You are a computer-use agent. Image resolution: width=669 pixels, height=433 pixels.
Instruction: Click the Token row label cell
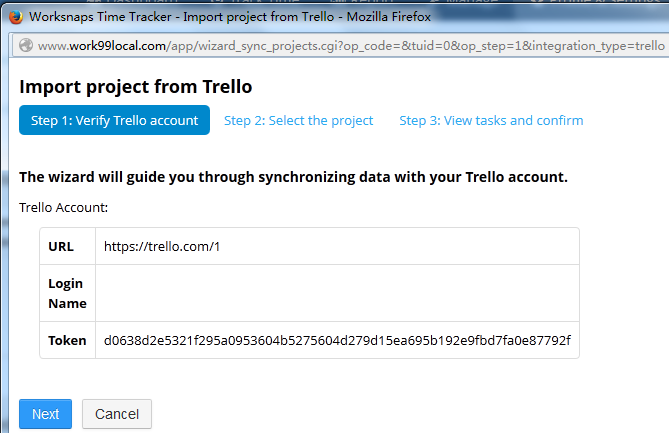pyautogui.click(x=67, y=340)
